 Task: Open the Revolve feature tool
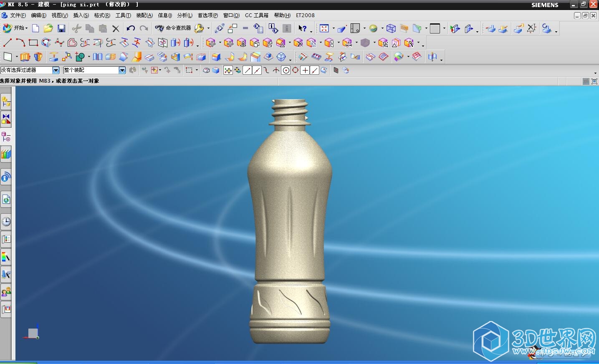tap(38, 57)
